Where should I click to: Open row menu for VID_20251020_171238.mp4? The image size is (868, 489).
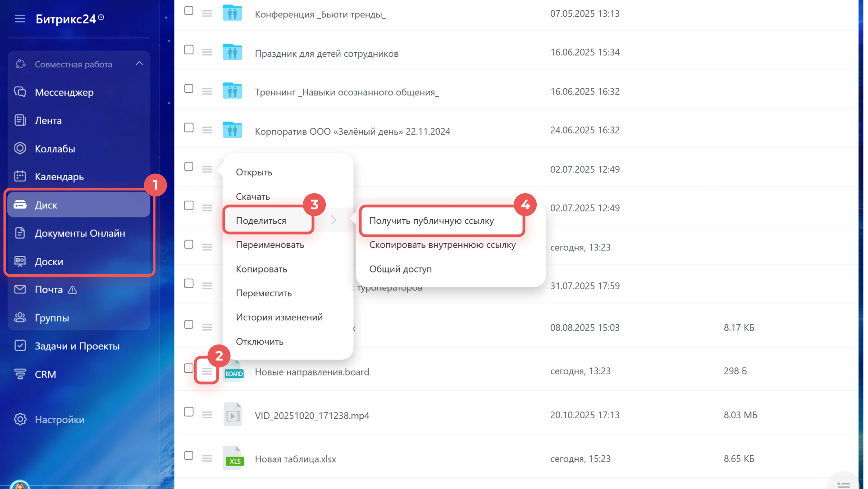pyautogui.click(x=207, y=415)
